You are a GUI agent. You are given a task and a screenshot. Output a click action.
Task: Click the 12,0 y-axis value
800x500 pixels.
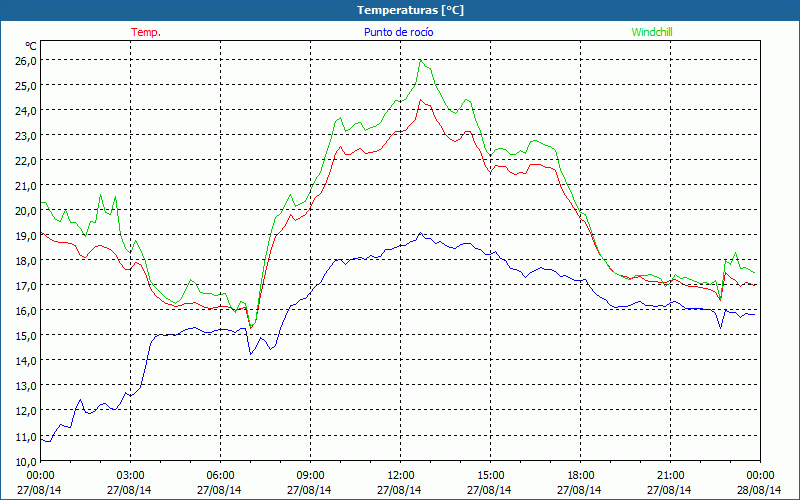coord(24,411)
